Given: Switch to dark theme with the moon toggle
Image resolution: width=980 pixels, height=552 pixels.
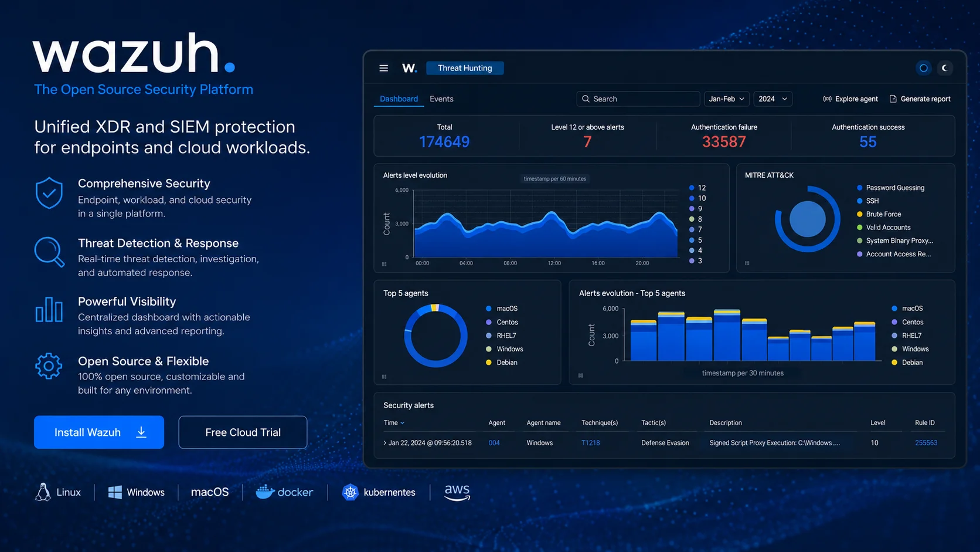Looking at the screenshot, I should [945, 68].
